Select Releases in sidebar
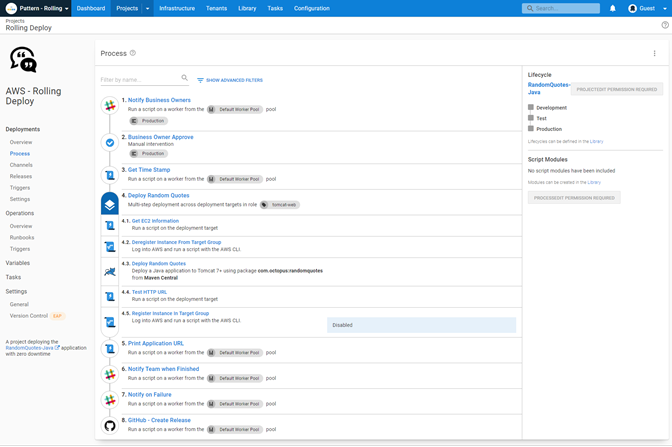 21,176
